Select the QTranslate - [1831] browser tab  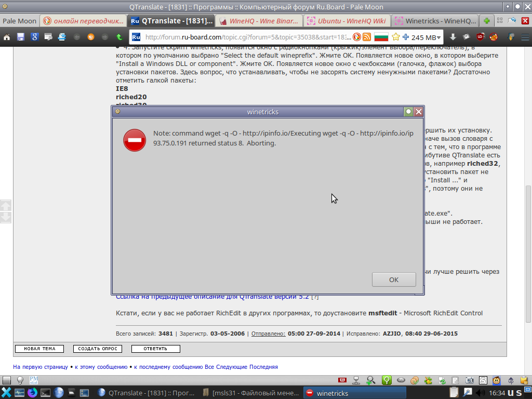click(171, 21)
